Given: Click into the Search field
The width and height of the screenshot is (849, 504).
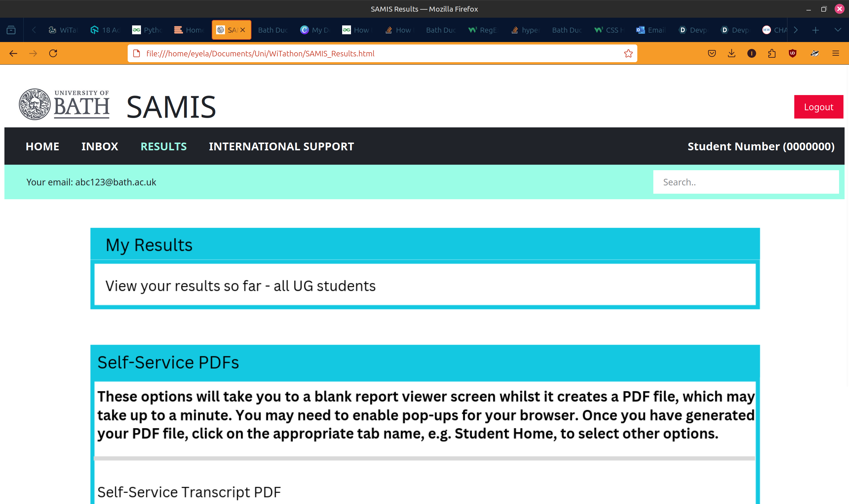Looking at the screenshot, I should (x=745, y=182).
